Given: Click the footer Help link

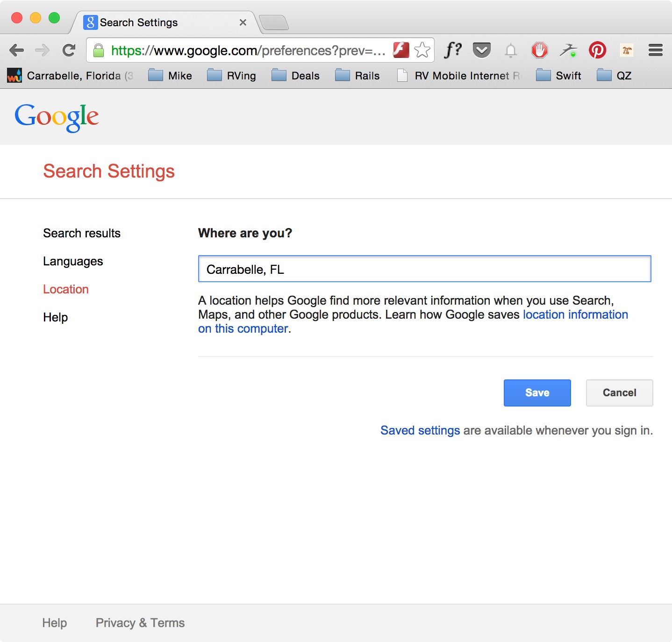Looking at the screenshot, I should 55,623.
